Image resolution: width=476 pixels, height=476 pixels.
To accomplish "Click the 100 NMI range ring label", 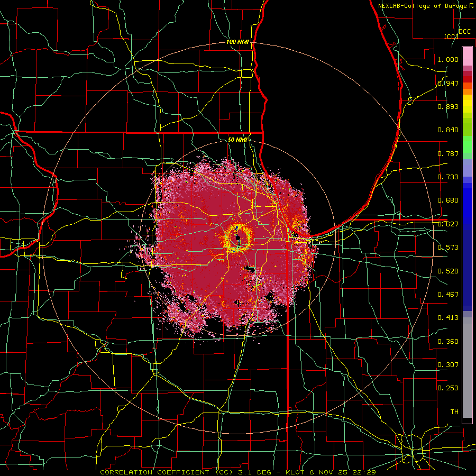I will (x=237, y=42).
